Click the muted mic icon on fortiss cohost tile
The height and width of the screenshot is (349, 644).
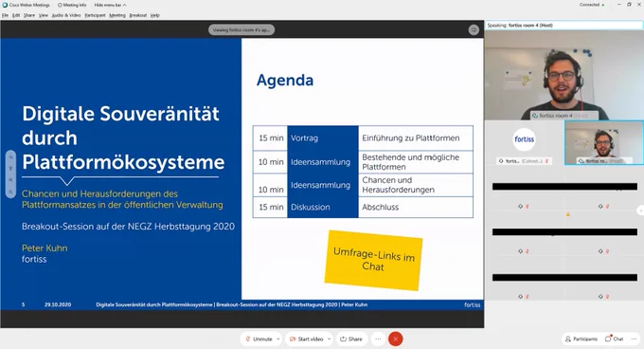[546, 161]
